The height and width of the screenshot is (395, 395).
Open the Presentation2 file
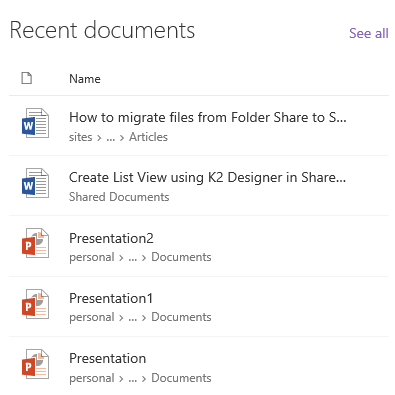(x=111, y=238)
